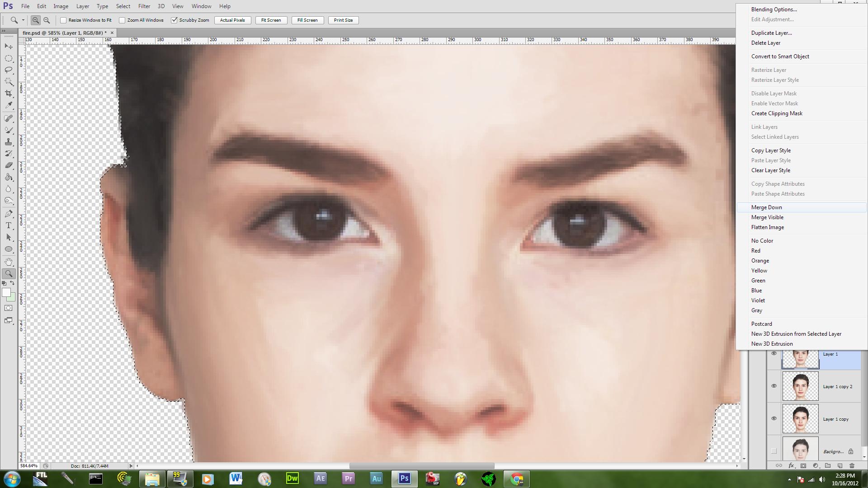Image resolution: width=868 pixels, height=488 pixels.
Task: Click the Add layer mask icon
Action: (803, 465)
